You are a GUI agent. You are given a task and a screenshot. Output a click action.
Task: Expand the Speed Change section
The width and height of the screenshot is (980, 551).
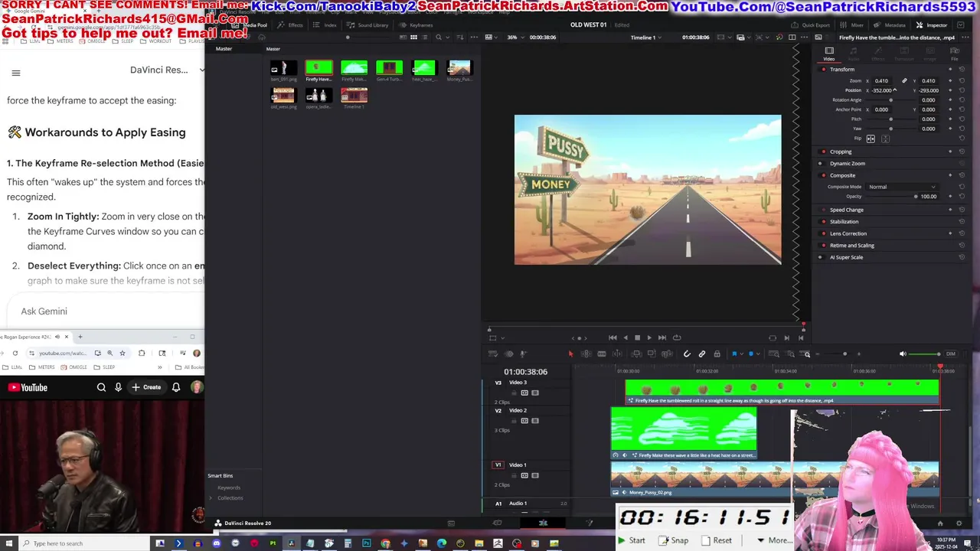click(x=846, y=210)
